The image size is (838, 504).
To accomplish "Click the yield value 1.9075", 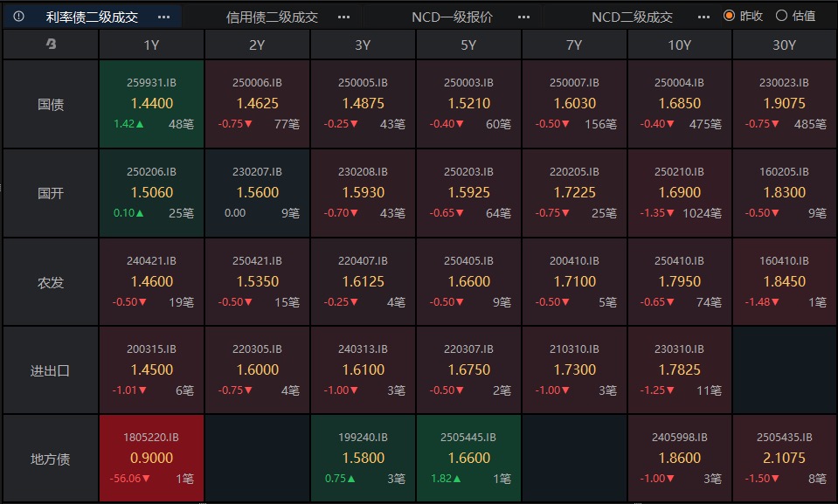I will (784, 103).
